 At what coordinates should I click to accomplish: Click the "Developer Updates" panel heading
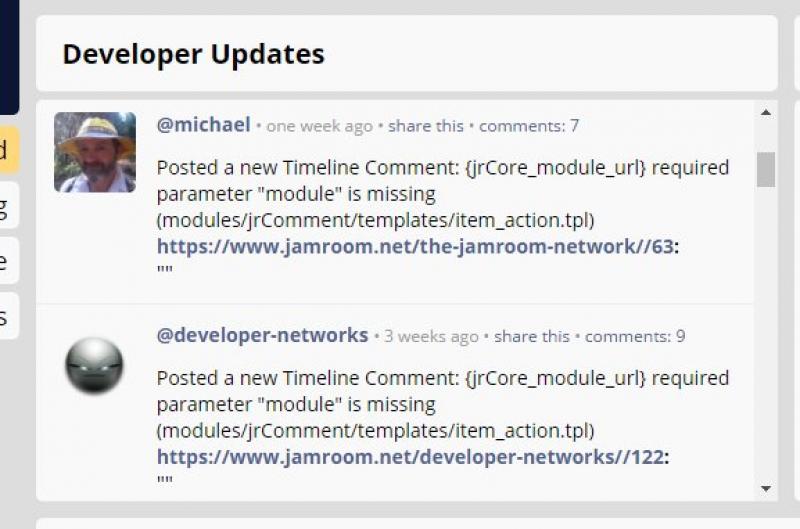pos(193,54)
